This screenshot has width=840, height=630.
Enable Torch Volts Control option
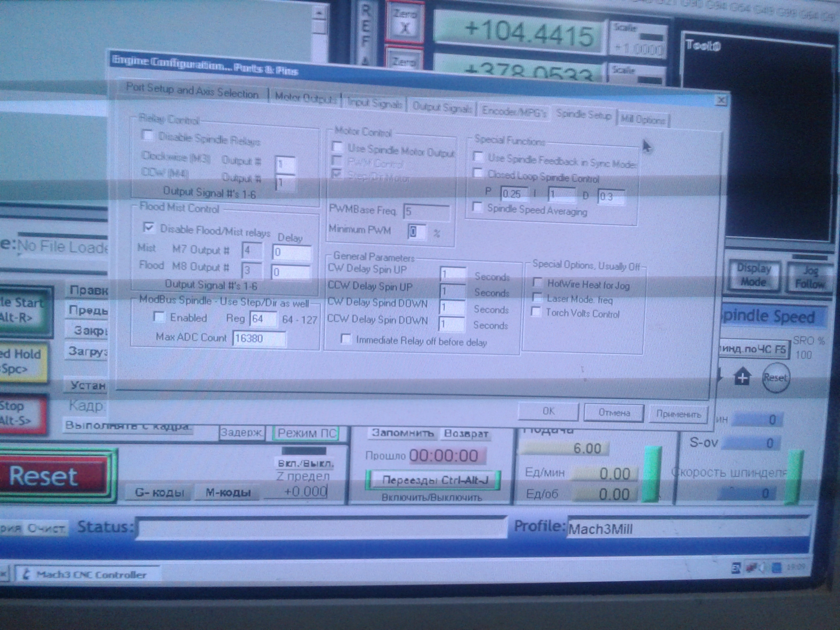pyautogui.click(x=536, y=312)
